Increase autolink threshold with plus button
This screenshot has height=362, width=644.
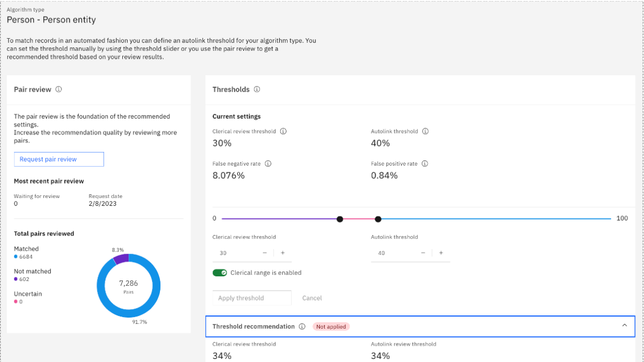click(x=441, y=253)
